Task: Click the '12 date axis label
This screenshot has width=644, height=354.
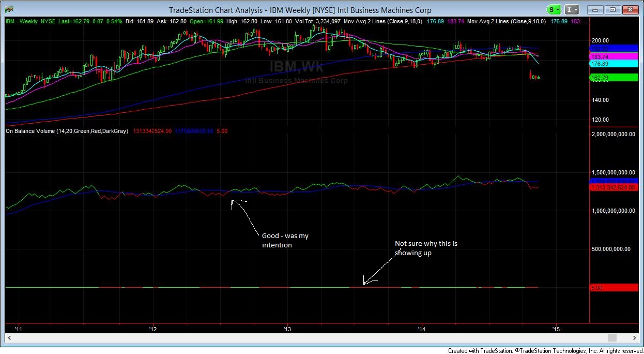Action: point(152,329)
